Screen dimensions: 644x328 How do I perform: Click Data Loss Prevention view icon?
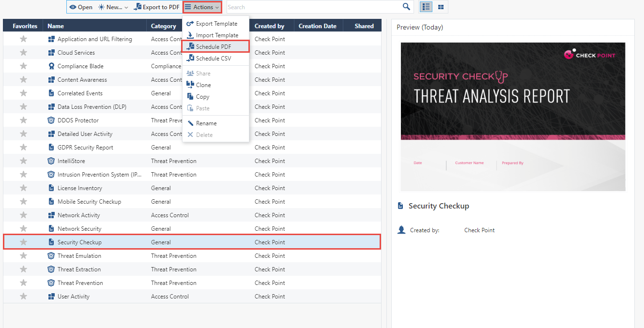(51, 107)
